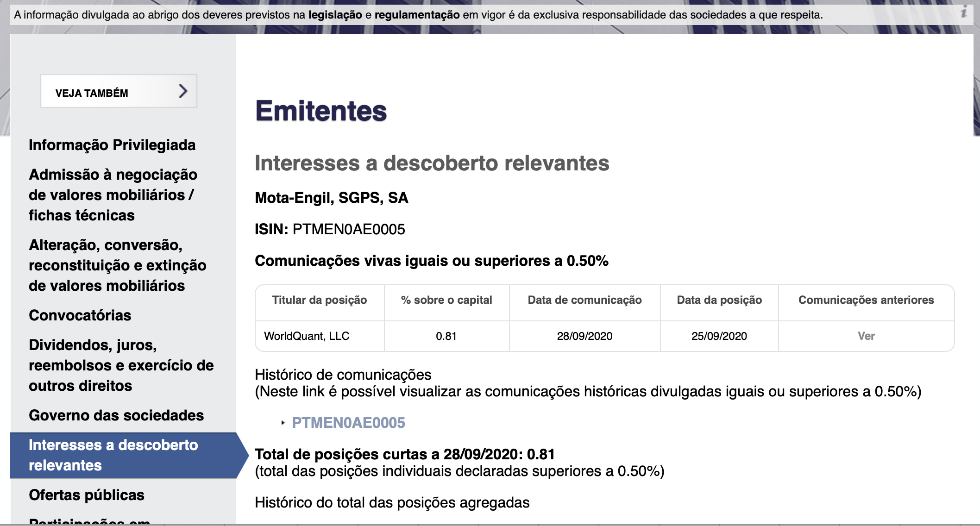The height and width of the screenshot is (526, 980).
Task: Click the legislação link in banner
Action: (x=335, y=15)
